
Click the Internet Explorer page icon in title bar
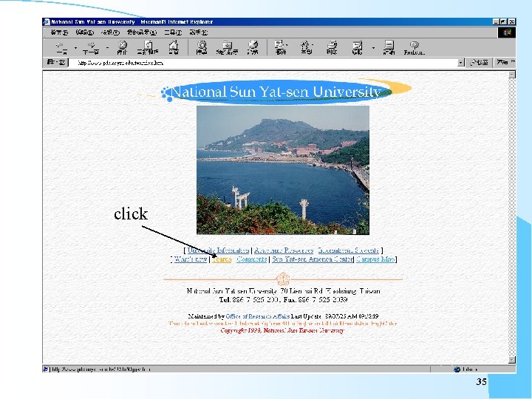pyautogui.click(x=47, y=21)
